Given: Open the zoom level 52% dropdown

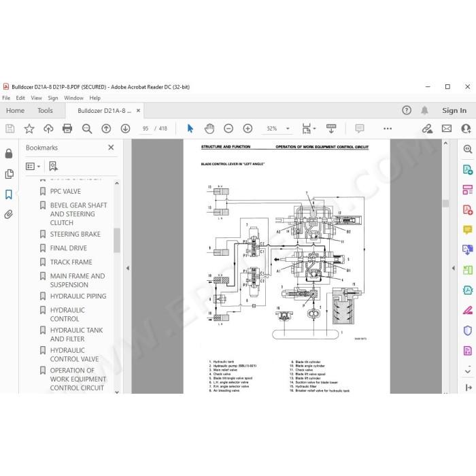Looking at the screenshot, I should tap(288, 129).
